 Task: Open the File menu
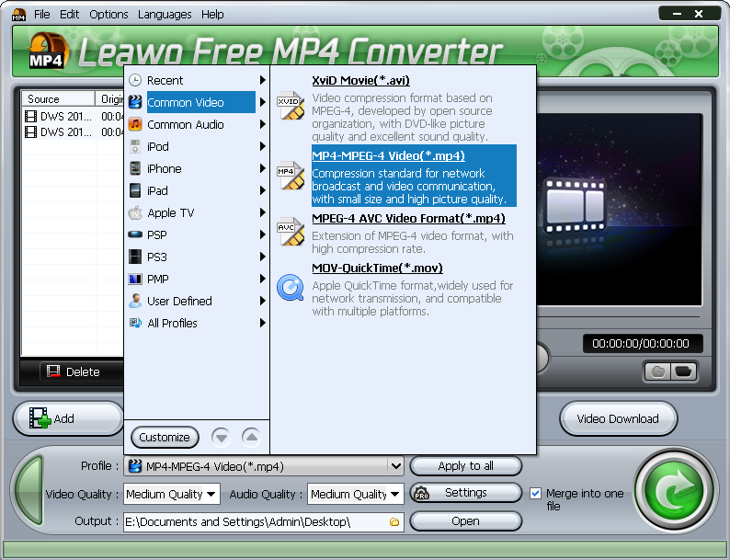pos(42,15)
